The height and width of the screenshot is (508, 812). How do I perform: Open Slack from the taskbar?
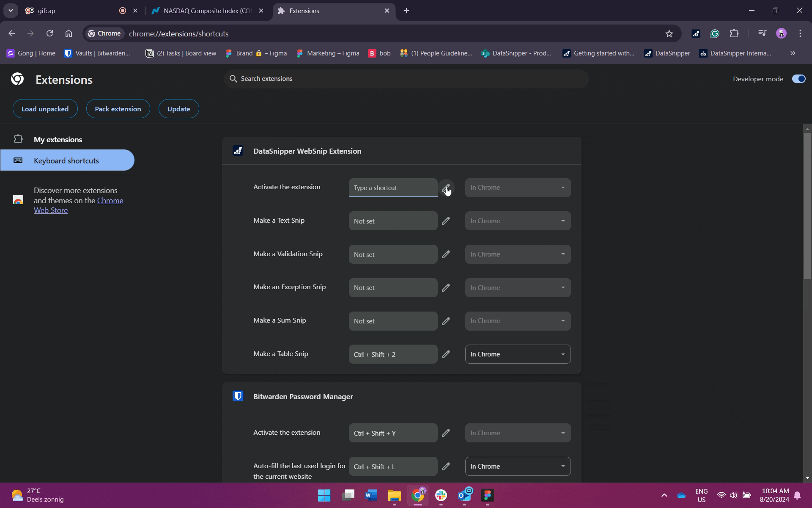pos(441,495)
